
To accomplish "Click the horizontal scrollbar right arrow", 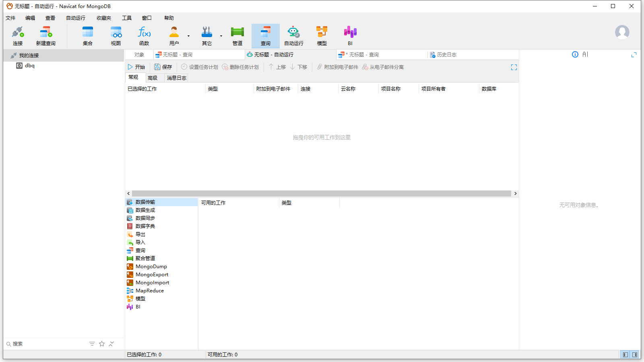I will [515, 194].
